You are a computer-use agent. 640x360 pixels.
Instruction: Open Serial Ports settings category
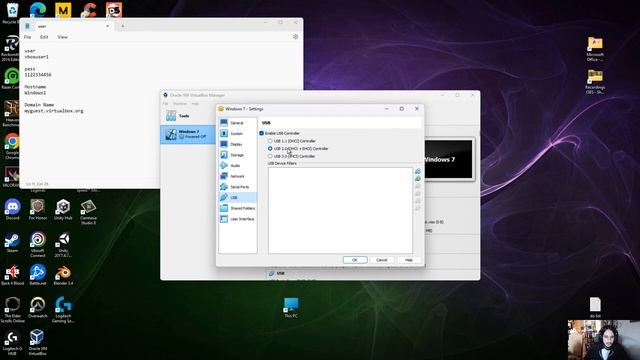pos(238,187)
